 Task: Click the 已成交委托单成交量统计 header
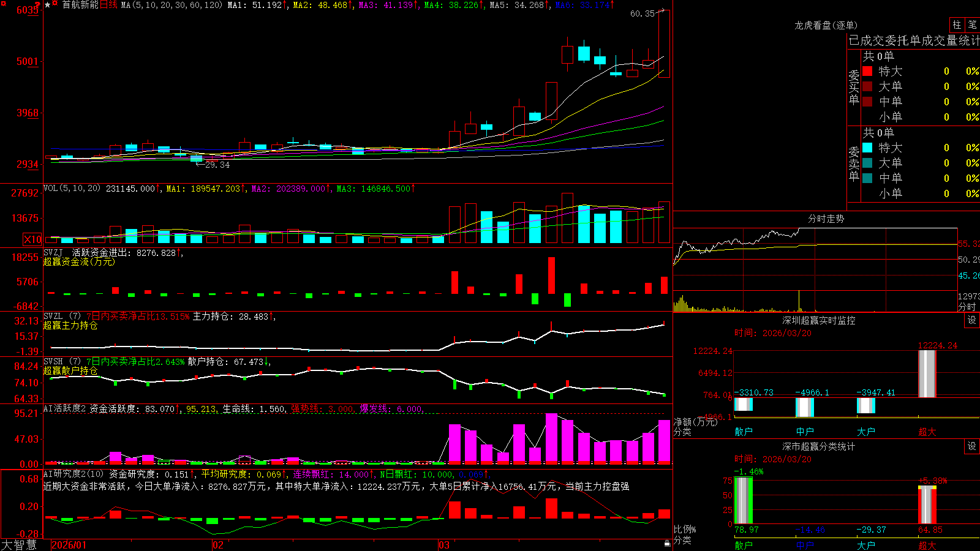click(914, 40)
